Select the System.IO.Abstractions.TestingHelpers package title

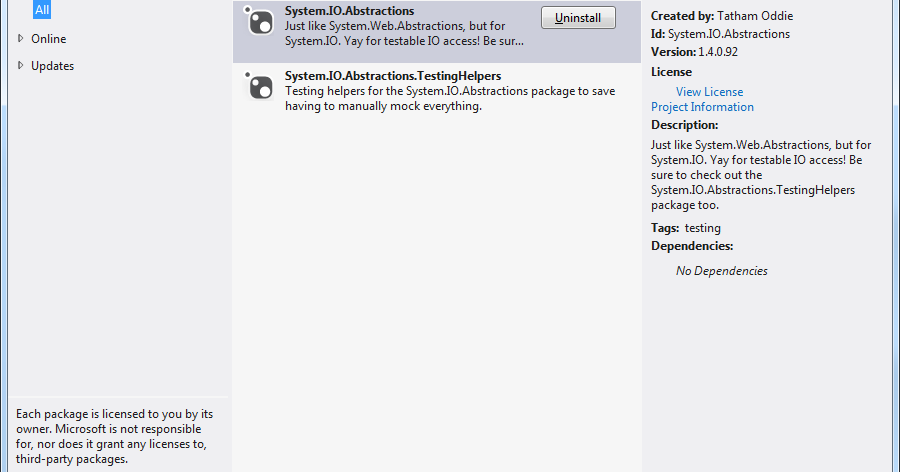(393, 76)
